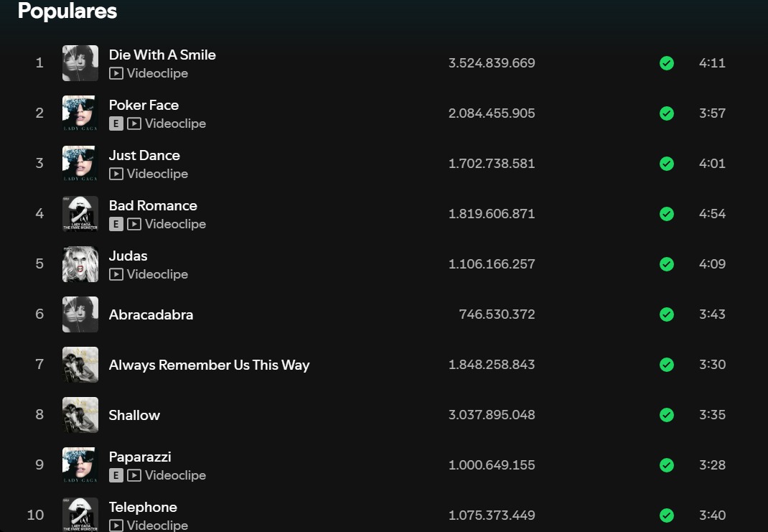This screenshot has height=532, width=768.
Task: Click Videoclipe label under Die With A Smile
Action: (x=157, y=73)
